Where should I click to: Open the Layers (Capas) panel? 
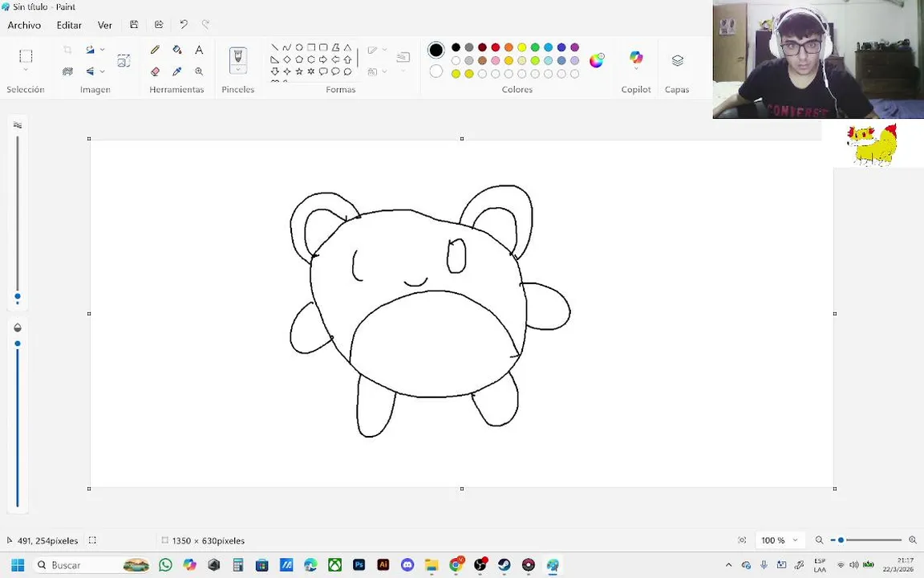(x=677, y=61)
